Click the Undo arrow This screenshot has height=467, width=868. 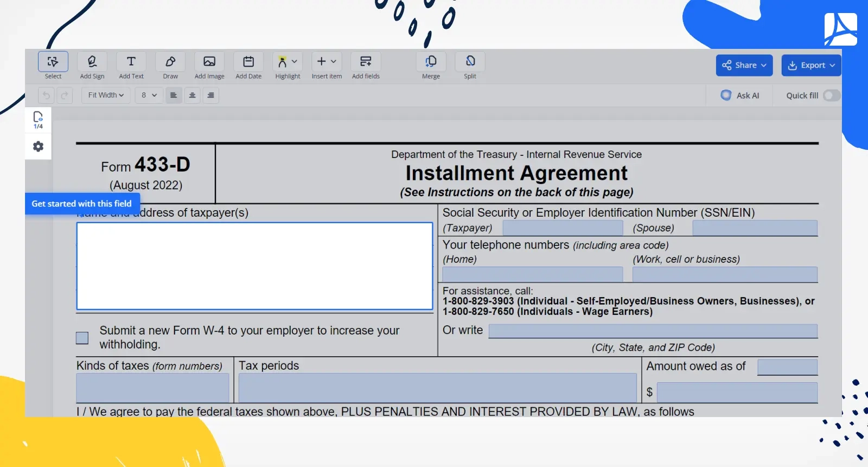tap(47, 96)
